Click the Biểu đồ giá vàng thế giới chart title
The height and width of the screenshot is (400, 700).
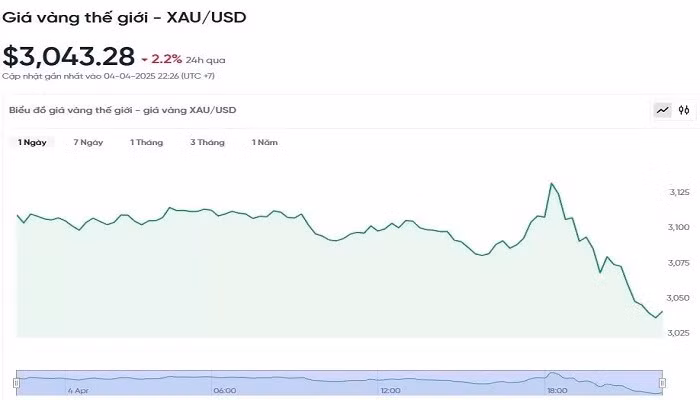(x=122, y=110)
